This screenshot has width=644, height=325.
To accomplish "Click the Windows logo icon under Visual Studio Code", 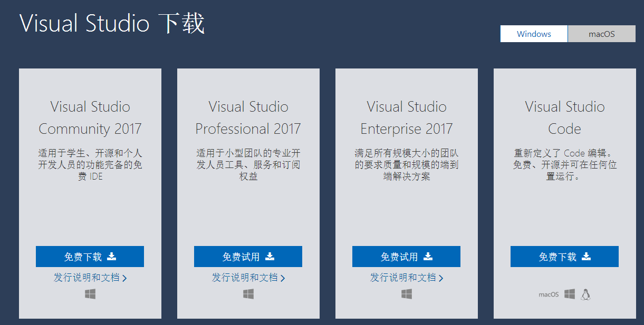I will tap(570, 294).
